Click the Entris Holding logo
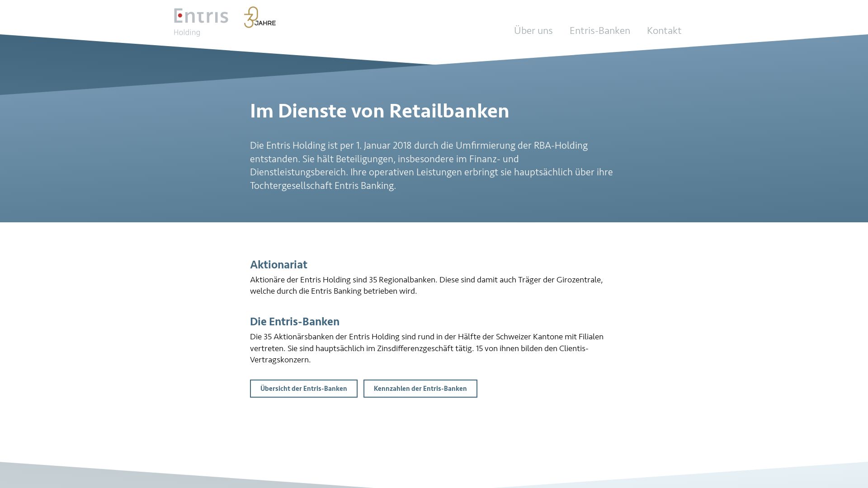The image size is (868, 488). point(201,22)
